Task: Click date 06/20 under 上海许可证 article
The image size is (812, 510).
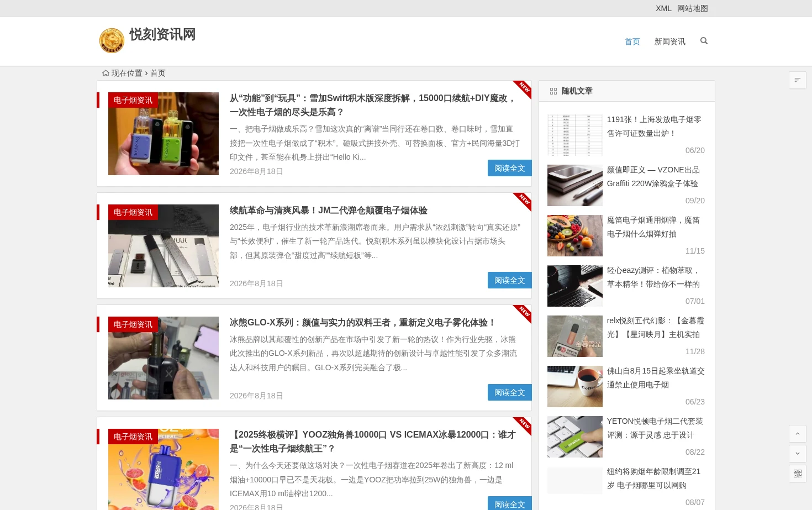Action: 695,150
